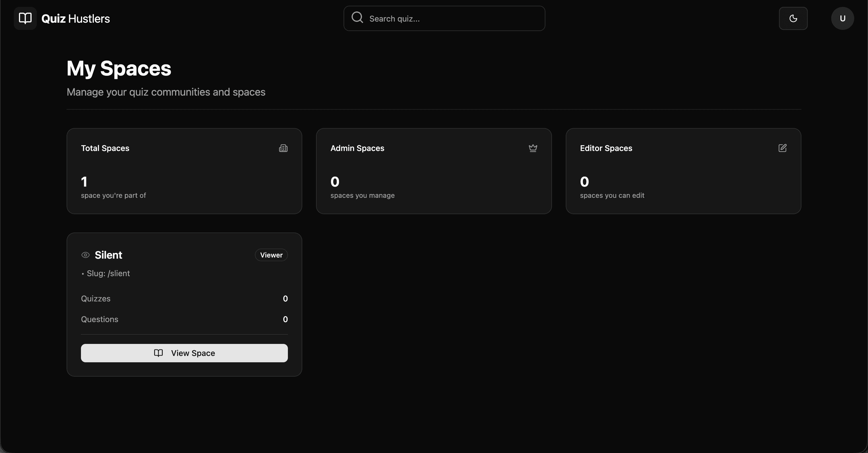This screenshot has width=868, height=453.
Task: Click the Quizzes count row
Action: point(184,299)
